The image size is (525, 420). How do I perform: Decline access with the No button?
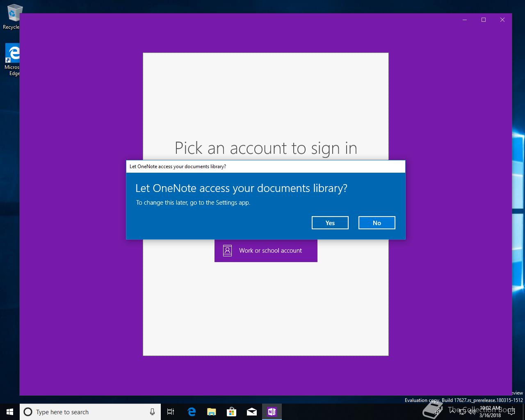tap(377, 223)
